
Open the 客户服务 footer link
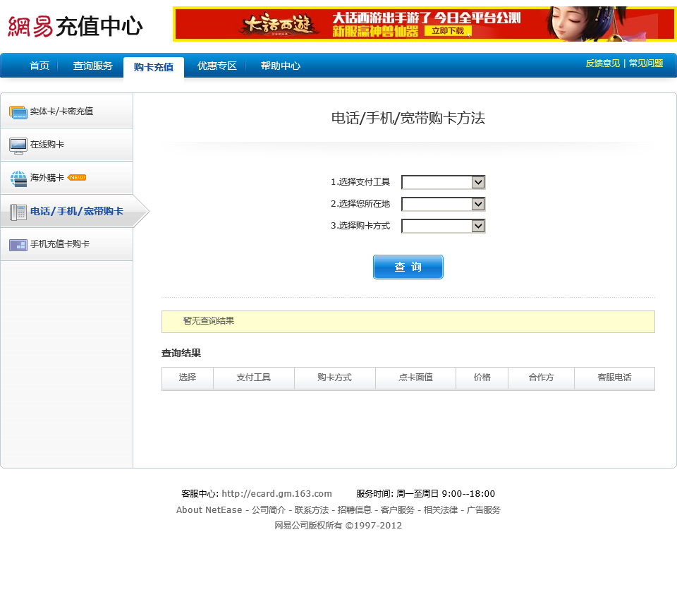pyautogui.click(x=398, y=510)
